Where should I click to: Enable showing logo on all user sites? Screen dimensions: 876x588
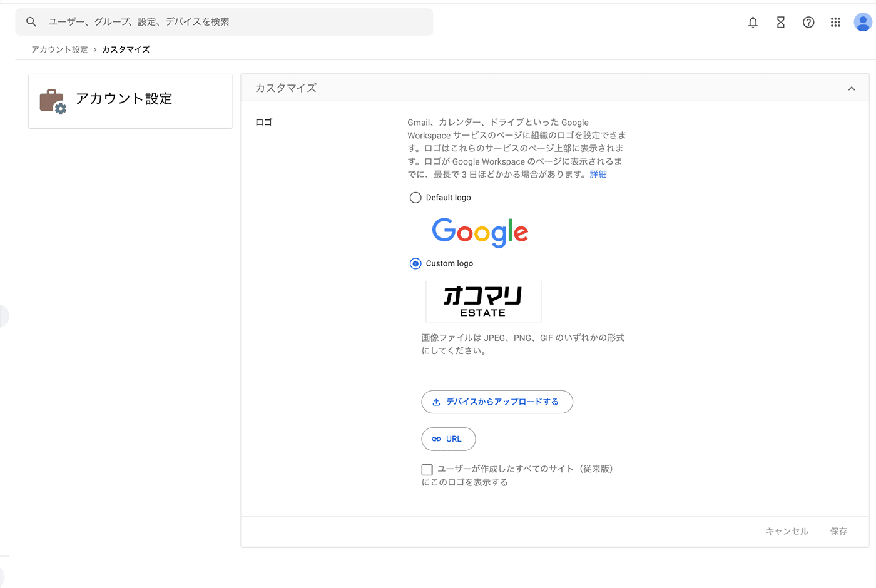coord(427,469)
